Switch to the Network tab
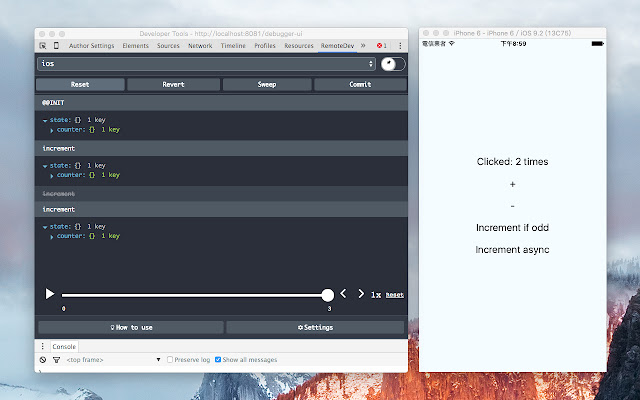Screen dimensions: 640x400 point(200,46)
